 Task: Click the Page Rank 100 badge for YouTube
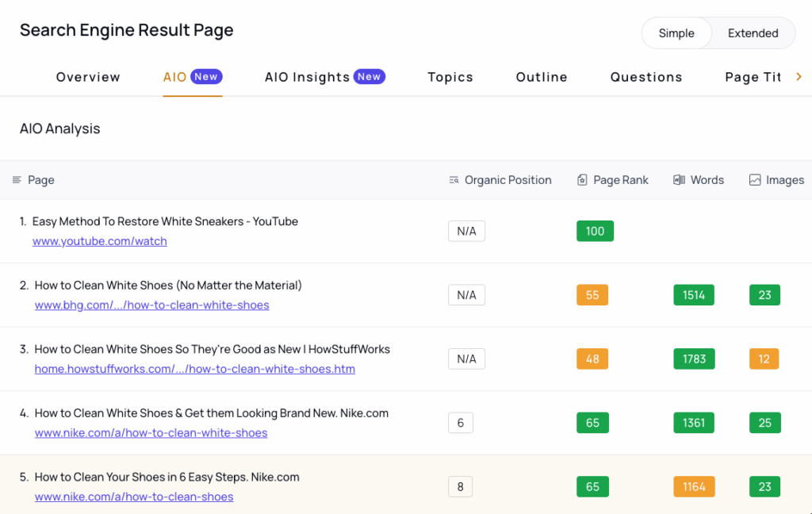tap(595, 231)
